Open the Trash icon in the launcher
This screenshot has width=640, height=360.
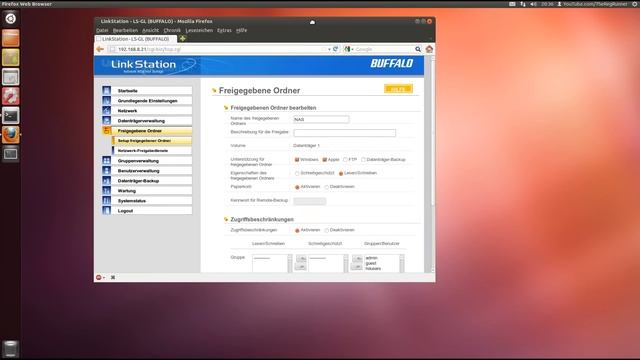pos(10,349)
